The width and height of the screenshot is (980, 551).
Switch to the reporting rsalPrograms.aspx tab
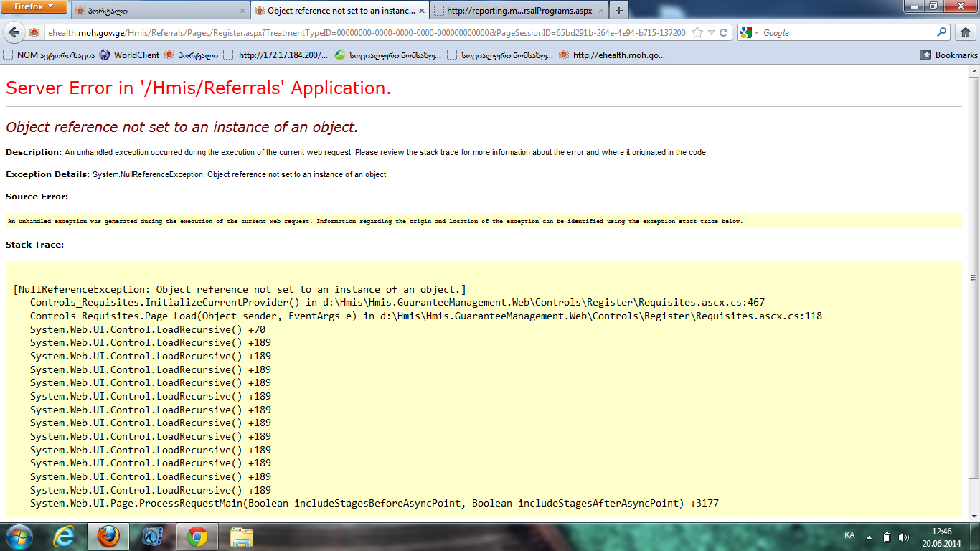click(518, 11)
